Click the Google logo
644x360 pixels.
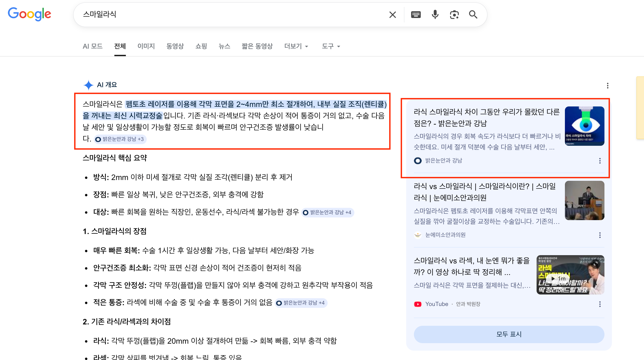pyautogui.click(x=29, y=14)
